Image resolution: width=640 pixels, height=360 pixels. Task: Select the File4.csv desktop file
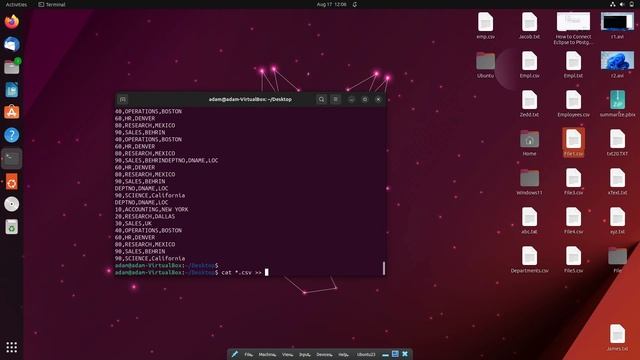[573, 220]
